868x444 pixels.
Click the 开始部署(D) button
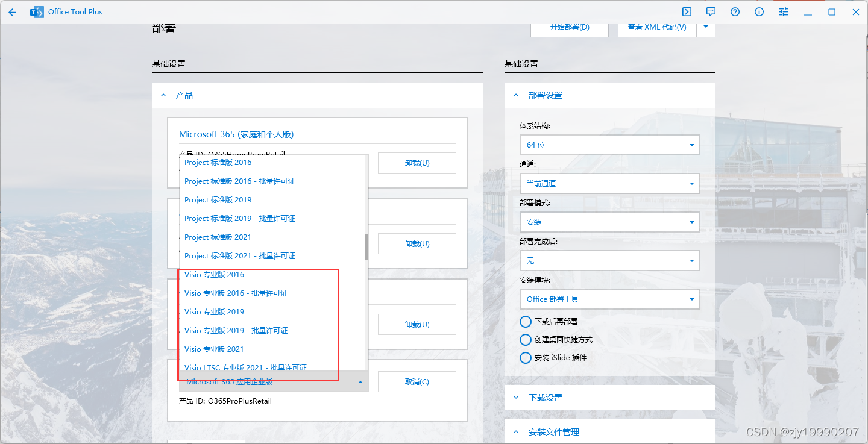point(569,28)
